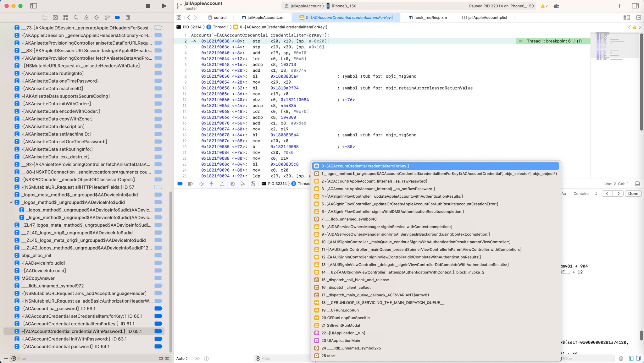644x363 pixels.
Task: Toggle Aa case-sensitive search option
Action: tap(564, 194)
